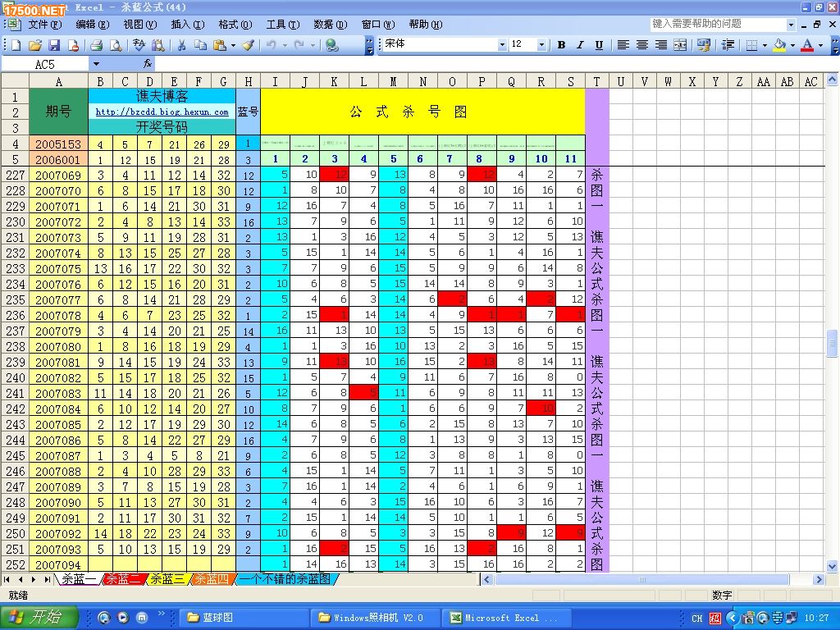Apply the fill color bucket
Image resolution: width=840 pixels, height=630 pixels.
coord(779,45)
